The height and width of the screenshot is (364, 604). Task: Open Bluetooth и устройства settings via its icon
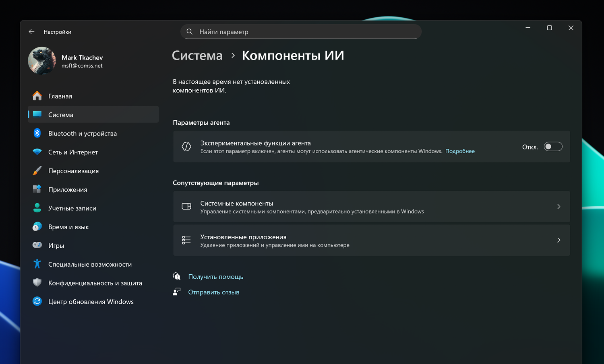click(x=37, y=133)
